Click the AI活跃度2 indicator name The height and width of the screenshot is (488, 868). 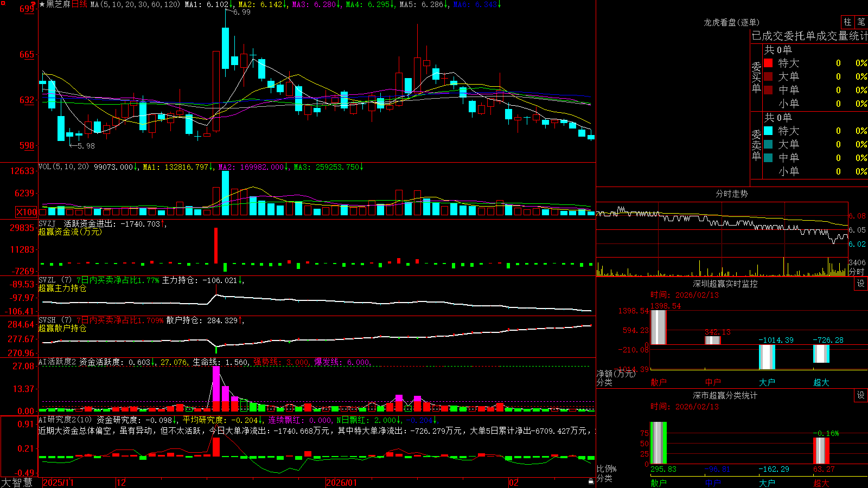(x=57, y=362)
